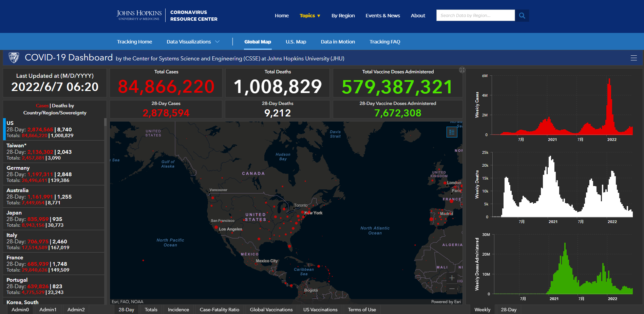Screen dimensions: 644x314
Task: Click the Johns Hopkins University logo
Action: pos(139,15)
